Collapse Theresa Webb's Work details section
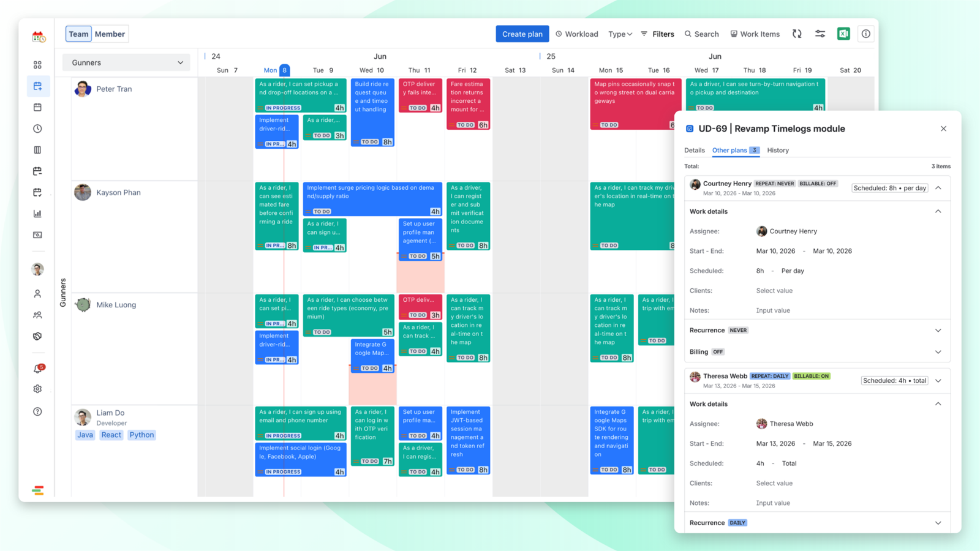The image size is (980, 551). point(938,404)
